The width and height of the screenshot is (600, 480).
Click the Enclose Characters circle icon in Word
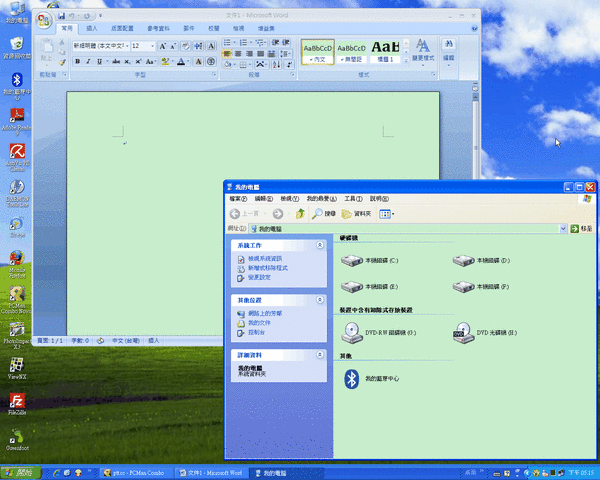coord(211,62)
